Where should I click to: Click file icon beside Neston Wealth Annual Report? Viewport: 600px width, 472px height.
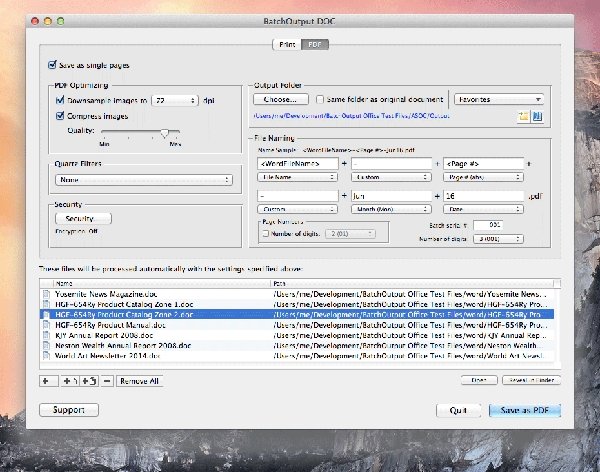(x=46, y=345)
